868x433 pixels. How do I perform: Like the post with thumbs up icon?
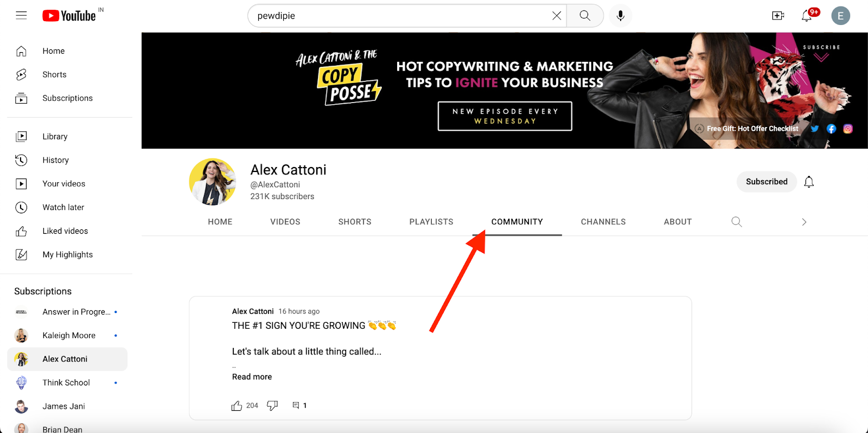[x=237, y=405]
